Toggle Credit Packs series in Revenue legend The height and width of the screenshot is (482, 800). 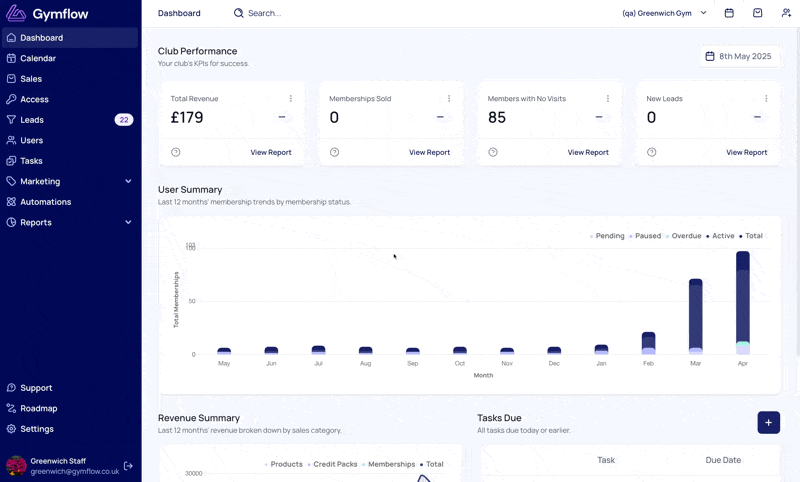332,464
